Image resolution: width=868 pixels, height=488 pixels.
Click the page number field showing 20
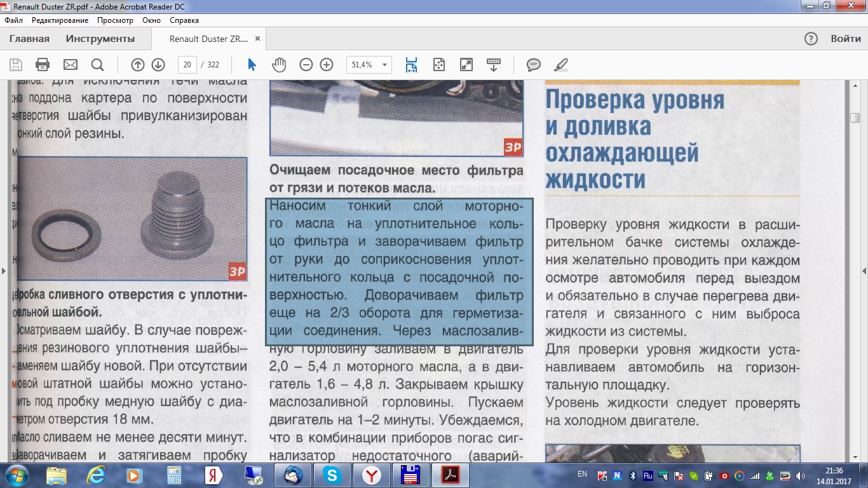coord(187,65)
